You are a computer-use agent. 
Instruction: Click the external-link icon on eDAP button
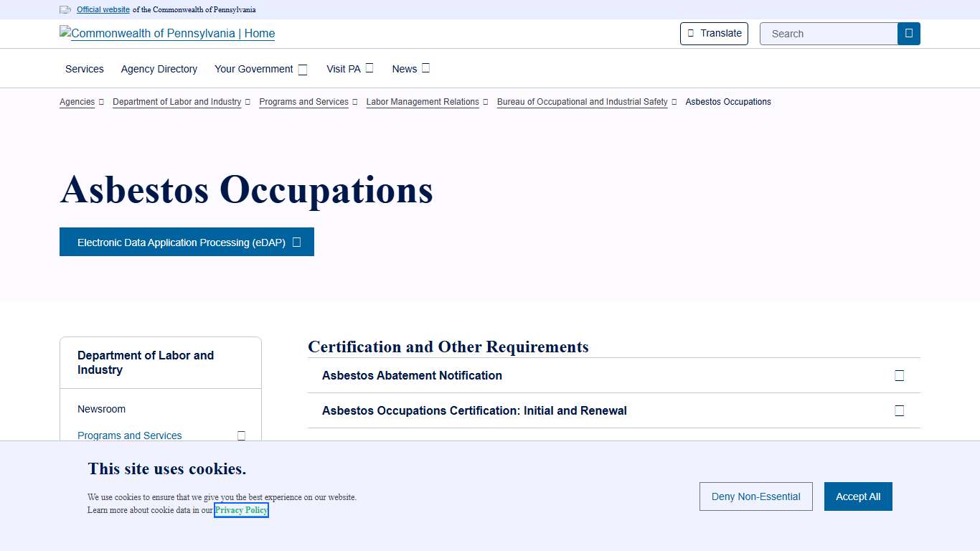(x=296, y=242)
